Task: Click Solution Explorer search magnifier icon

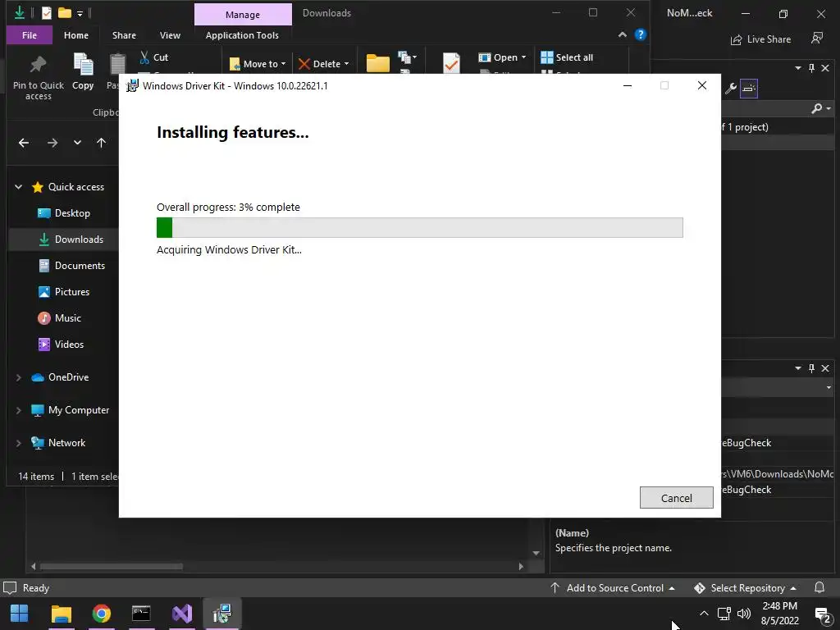Action: (x=816, y=109)
